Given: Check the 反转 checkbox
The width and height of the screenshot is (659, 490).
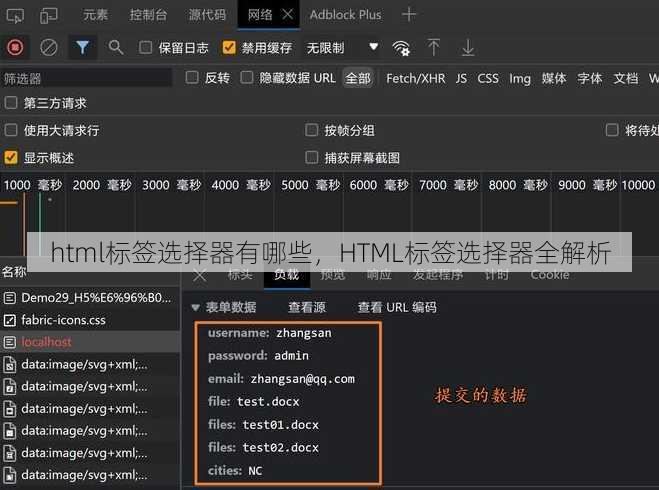Looking at the screenshot, I should [x=192, y=77].
